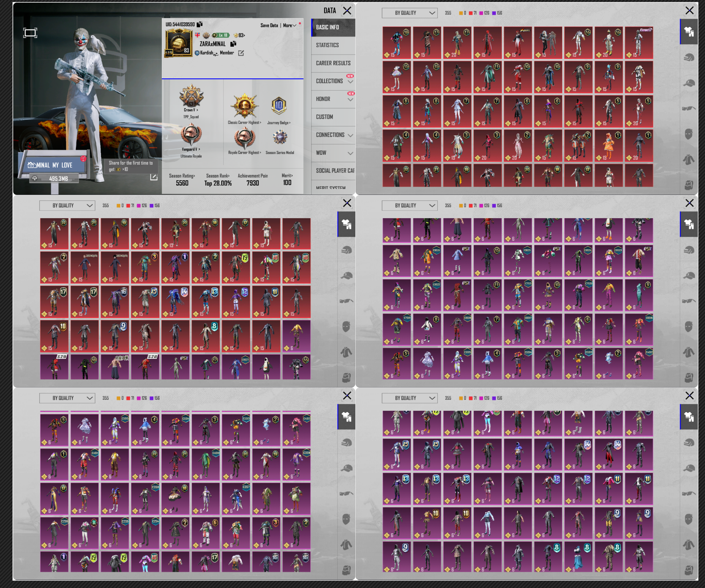Click orange quality swatch in top-right inventory

pos(461,13)
